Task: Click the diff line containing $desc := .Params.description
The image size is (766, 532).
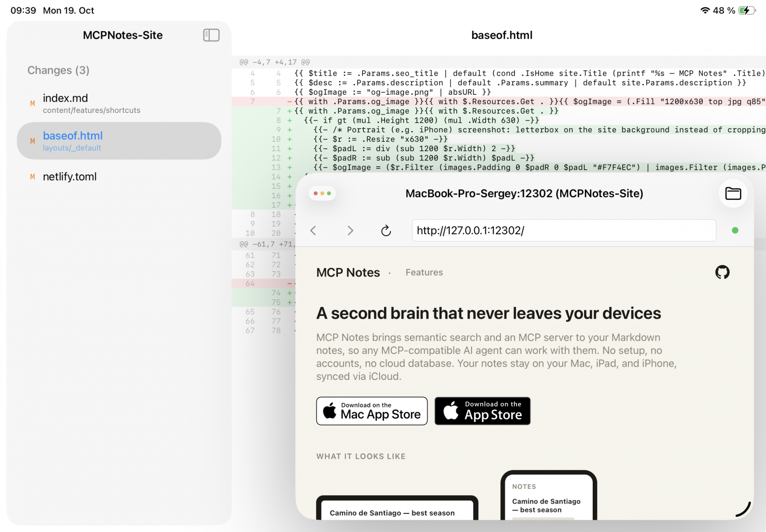Action: [x=499, y=83]
